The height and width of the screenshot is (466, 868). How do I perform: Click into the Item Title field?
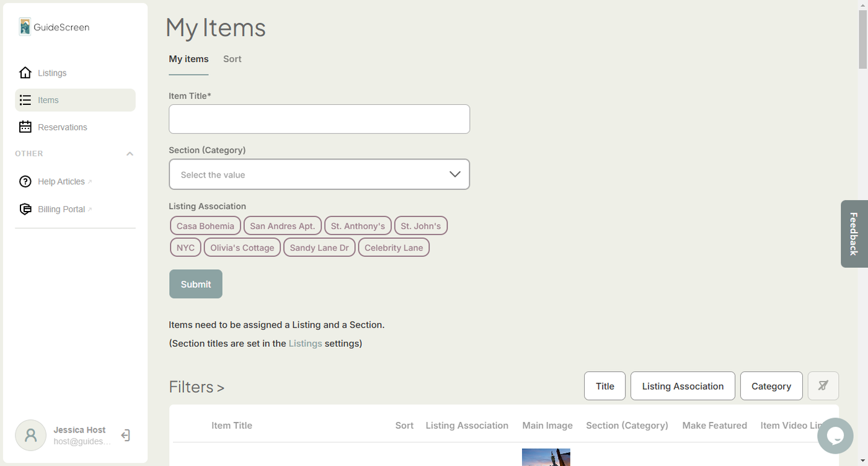tap(319, 119)
